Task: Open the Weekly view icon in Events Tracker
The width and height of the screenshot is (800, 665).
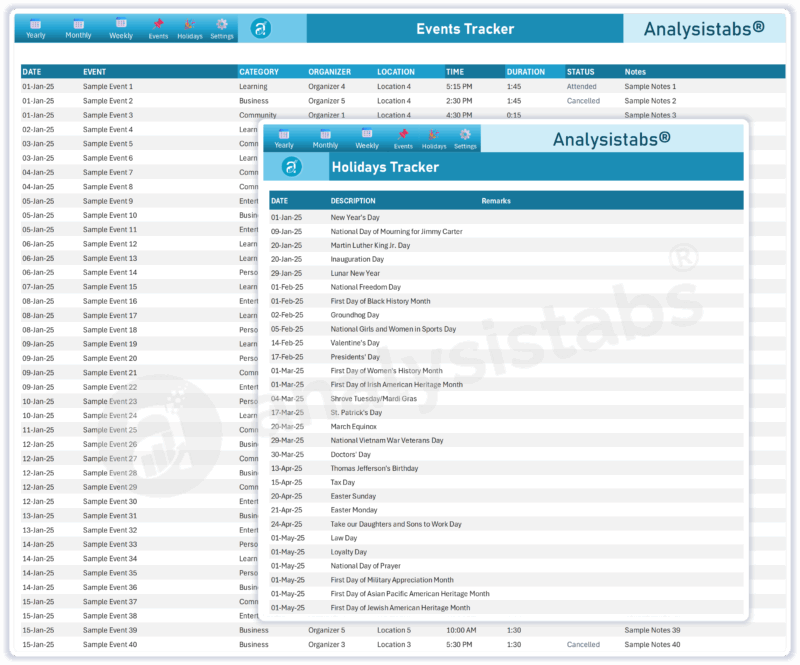Action: coord(121,28)
